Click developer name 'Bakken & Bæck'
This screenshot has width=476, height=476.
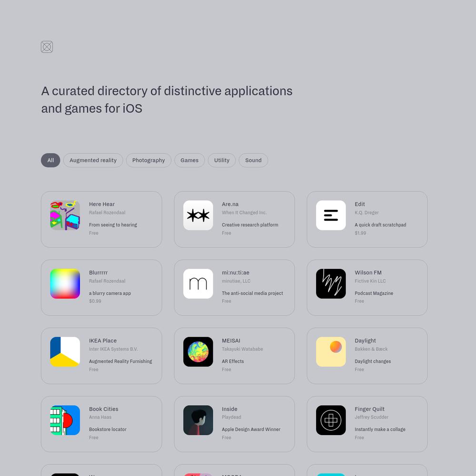click(371, 349)
